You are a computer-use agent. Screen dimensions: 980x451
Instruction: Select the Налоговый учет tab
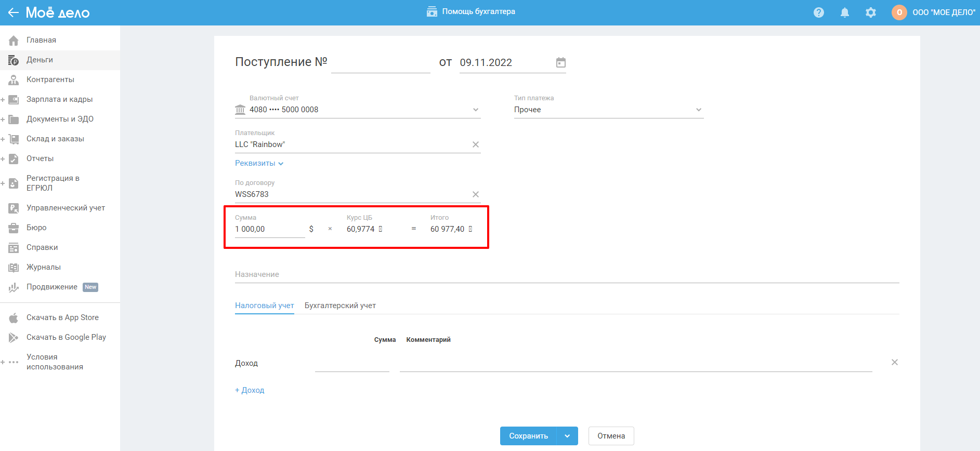click(x=264, y=306)
